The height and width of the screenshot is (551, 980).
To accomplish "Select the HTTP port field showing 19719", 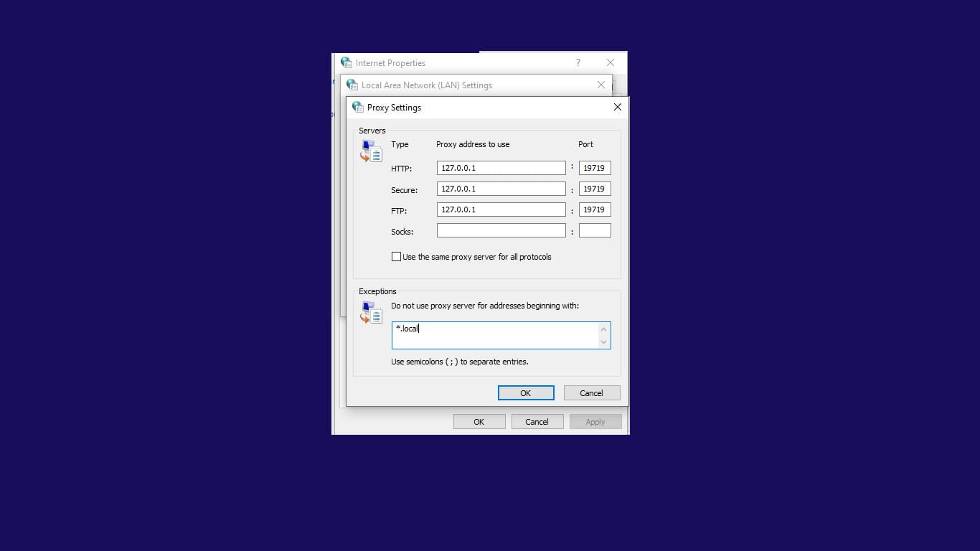I will point(595,167).
